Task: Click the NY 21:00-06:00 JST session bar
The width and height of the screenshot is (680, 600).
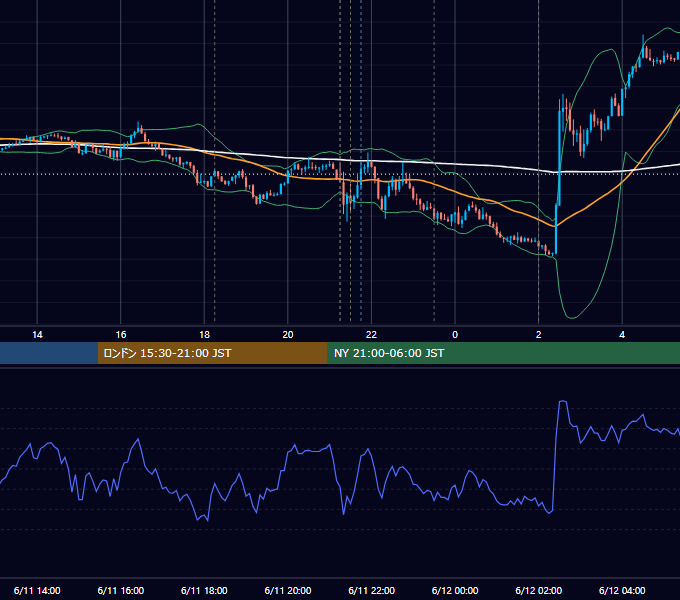Action: 503,353
